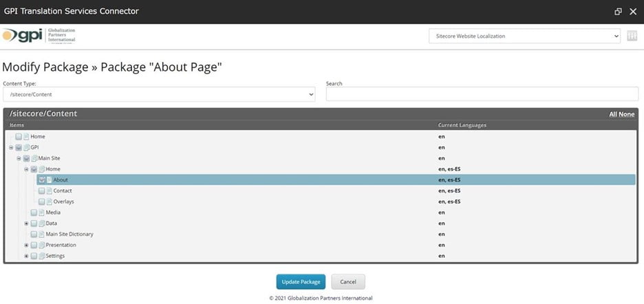Collapse the GPI tree node
Viewport: 644px width, 304px height.
pyautogui.click(x=11, y=147)
